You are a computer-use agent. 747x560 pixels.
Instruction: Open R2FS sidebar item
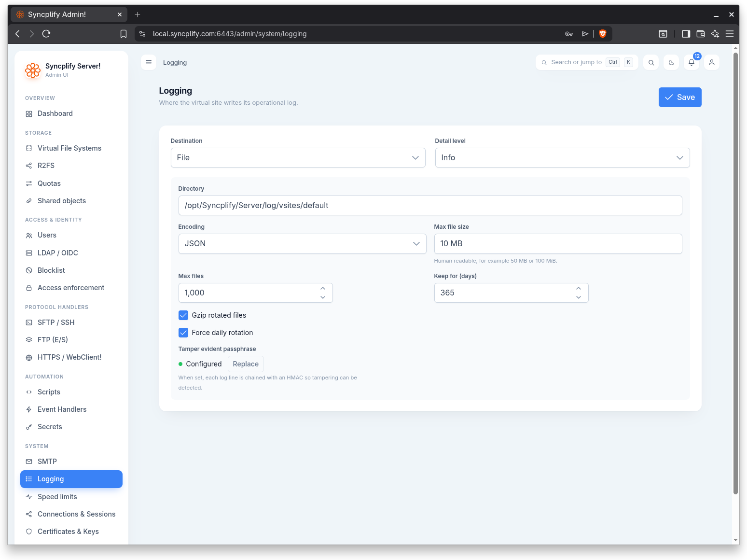point(71,166)
